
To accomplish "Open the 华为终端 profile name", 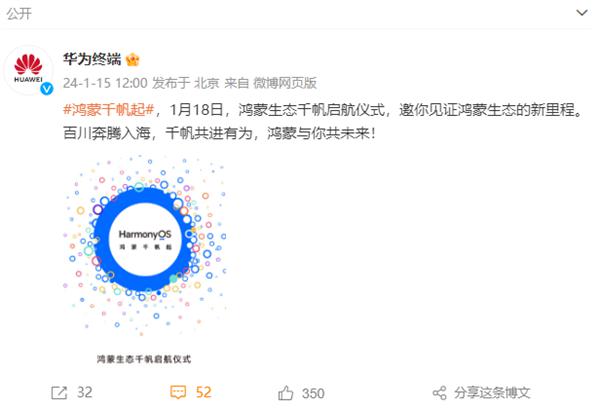I will pyautogui.click(x=92, y=59).
